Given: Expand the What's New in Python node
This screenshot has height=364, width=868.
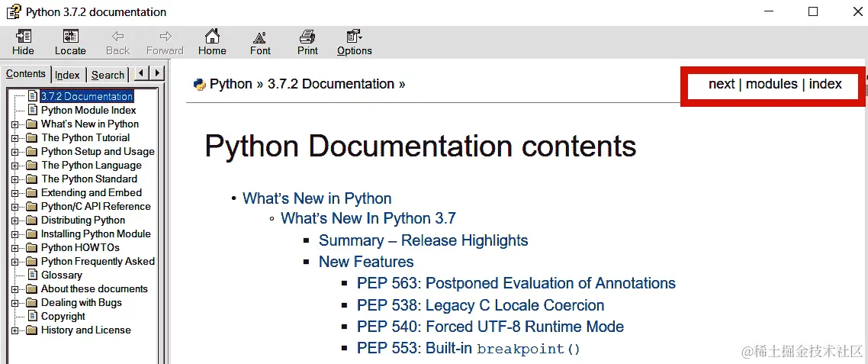Looking at the screenshot, I should tap(15, 124).
